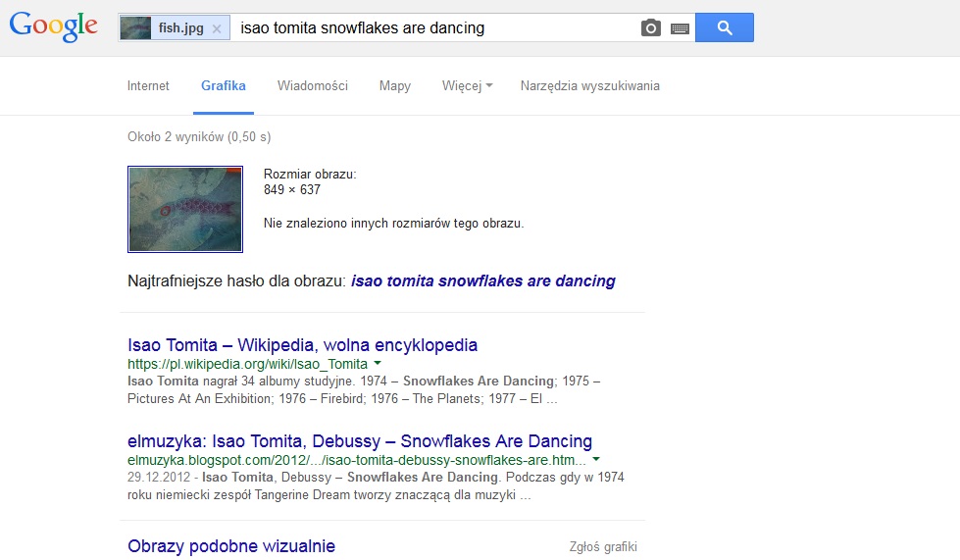
Task: Open the Mapy tab
Action: pos(395,86)
